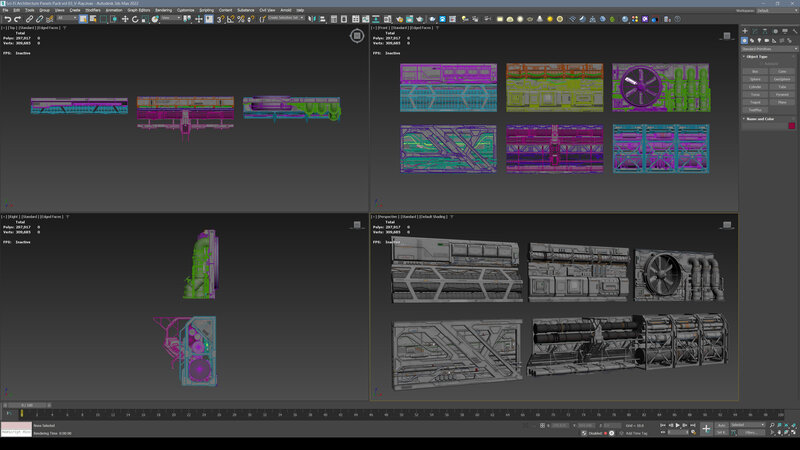
Task: Select the Move transform tool
Action: click(x=124, y=18)
